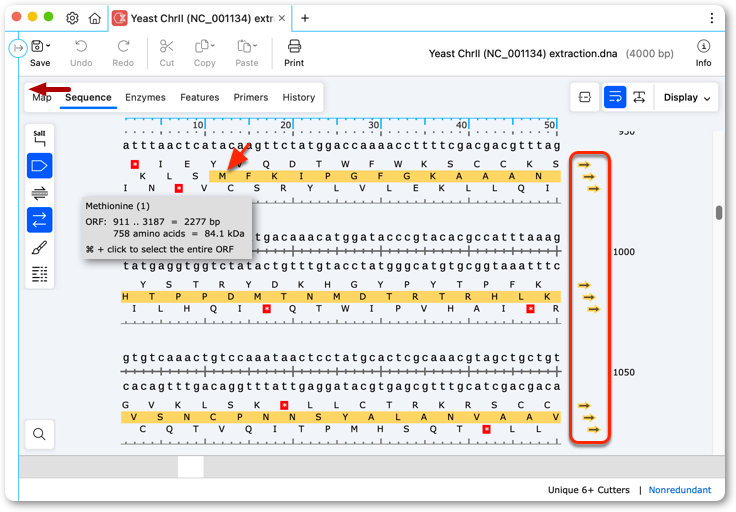Toggle the side panel arrow button
Image resolution: width=736 pixels, height=512 pixels.
18,48
